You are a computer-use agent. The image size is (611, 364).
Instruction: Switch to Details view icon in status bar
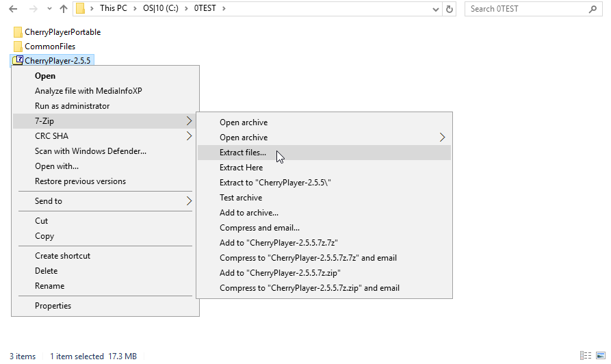tap(586, 355)
